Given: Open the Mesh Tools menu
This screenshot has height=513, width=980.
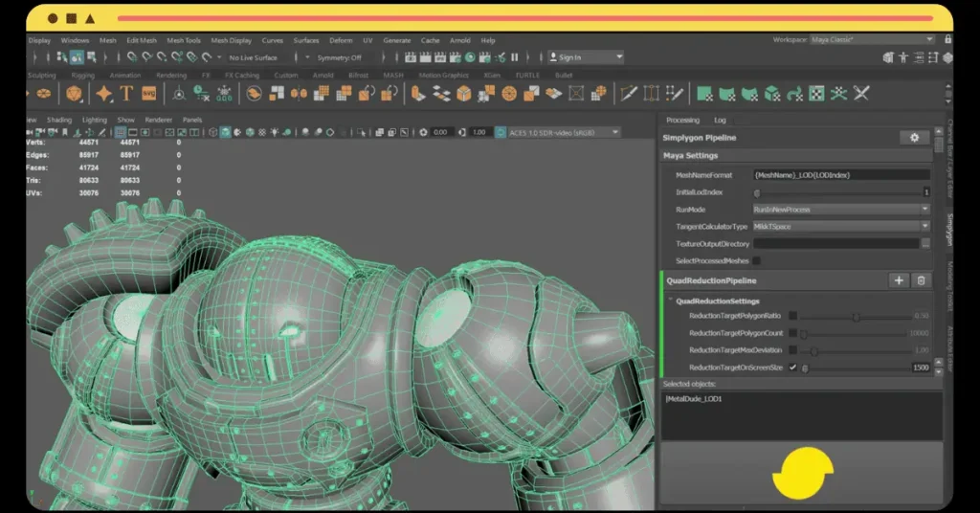Looking at the screenshot, I should (x=184, y=40).
